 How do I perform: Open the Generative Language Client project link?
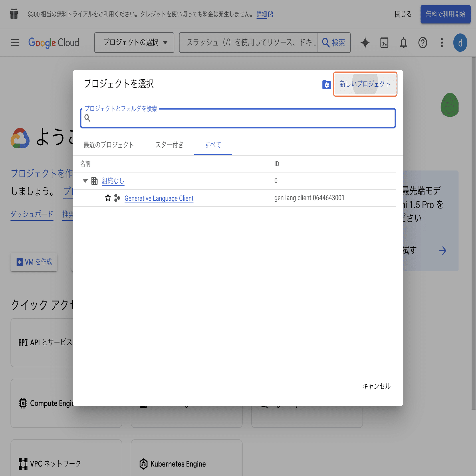click(159, 198)
